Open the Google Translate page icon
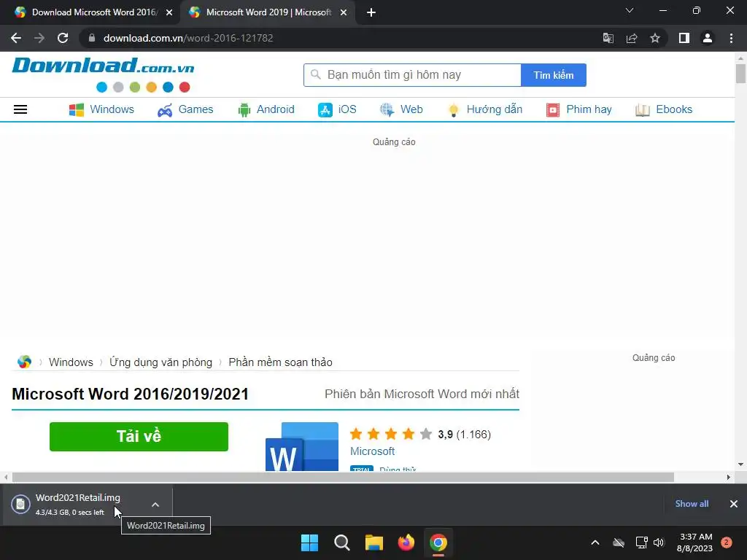Viewport: 747px width, 560px height. (608, 38)
